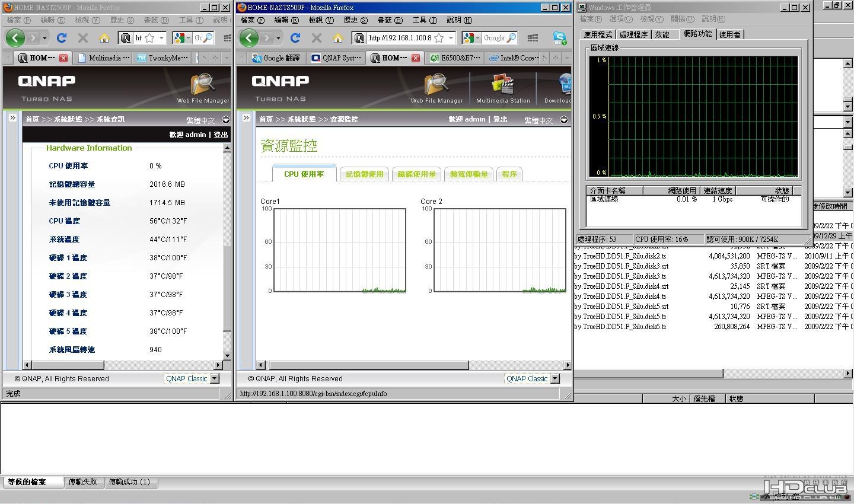Select 傳輸失敗 tab at bottom

(x=83, y=482)
